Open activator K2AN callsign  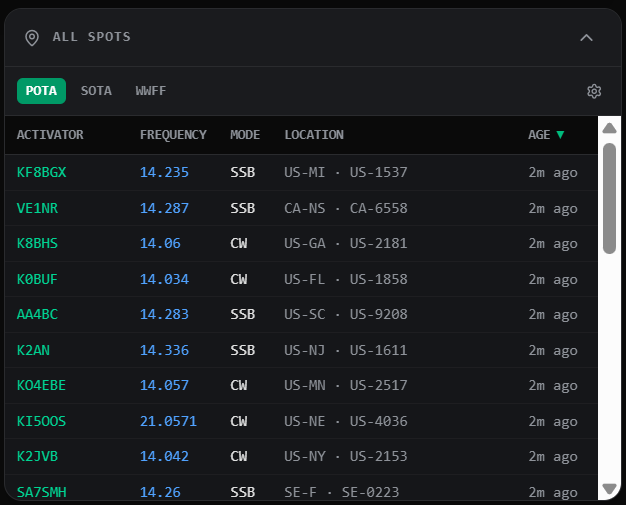[x=33, y=351]
